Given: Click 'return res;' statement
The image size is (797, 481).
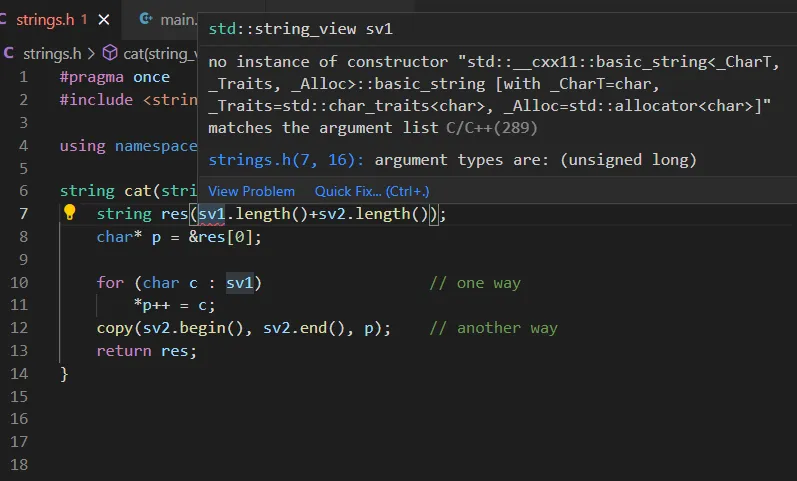Looking at the screenshot, I should pyautogui.click(x=146, y=351).
